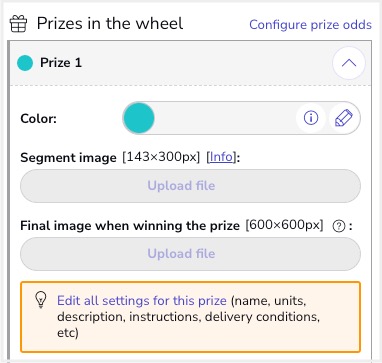Image resolution: width=382 pixels, height=363 pixels.
Task: Open the Segment image Info link
Action: click(221, 157)
